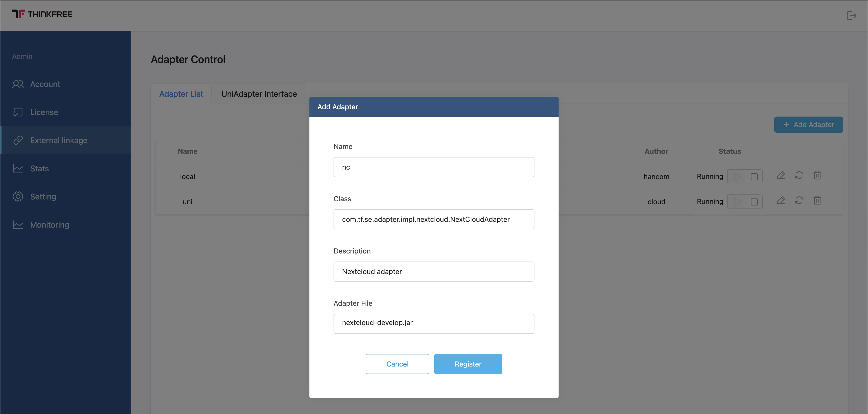Open Monitoring in the sidebar
The width and height of the screenshot is (868, 414).
49,225
